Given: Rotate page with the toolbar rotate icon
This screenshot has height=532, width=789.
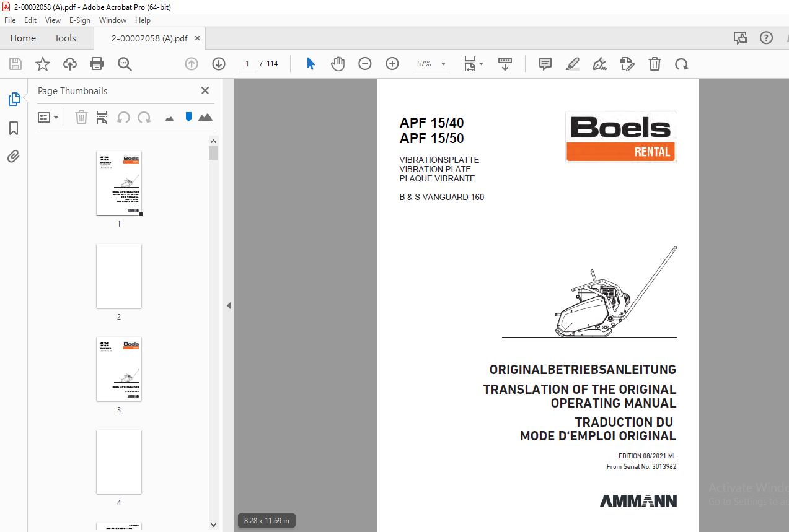Looking at the screenshot, I should [682, 64].
